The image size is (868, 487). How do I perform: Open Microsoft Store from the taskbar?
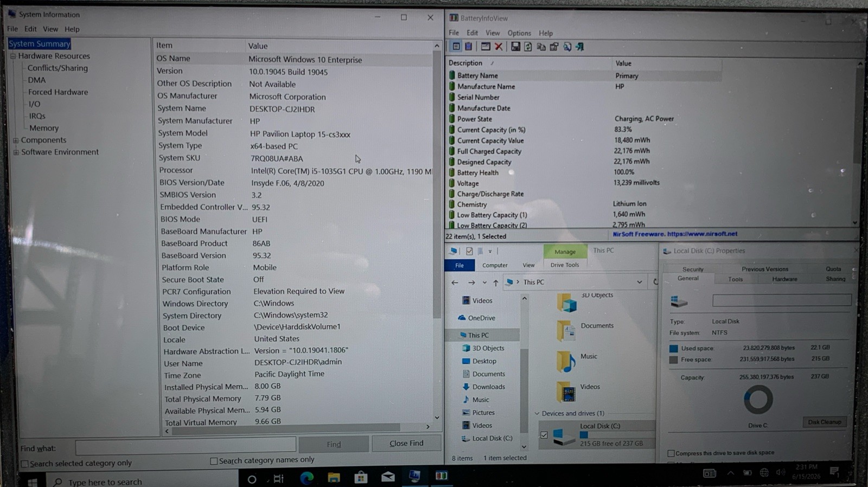(361, 477)
